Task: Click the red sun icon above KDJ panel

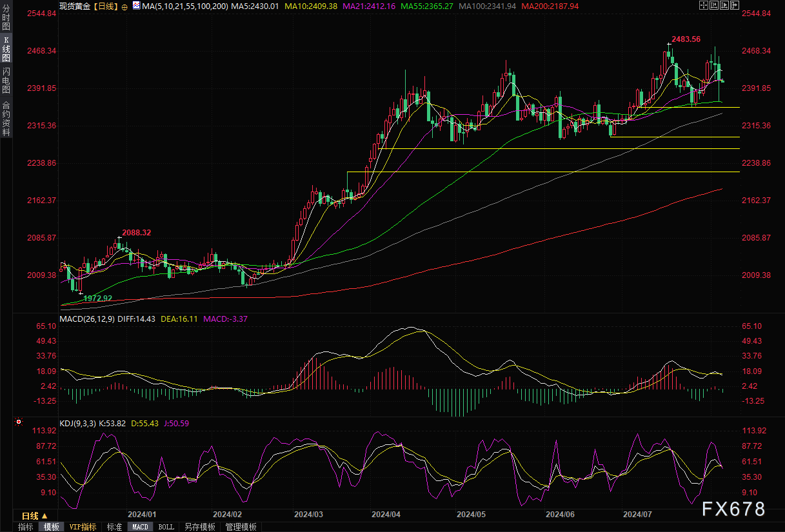Action: tap(18, 423)
